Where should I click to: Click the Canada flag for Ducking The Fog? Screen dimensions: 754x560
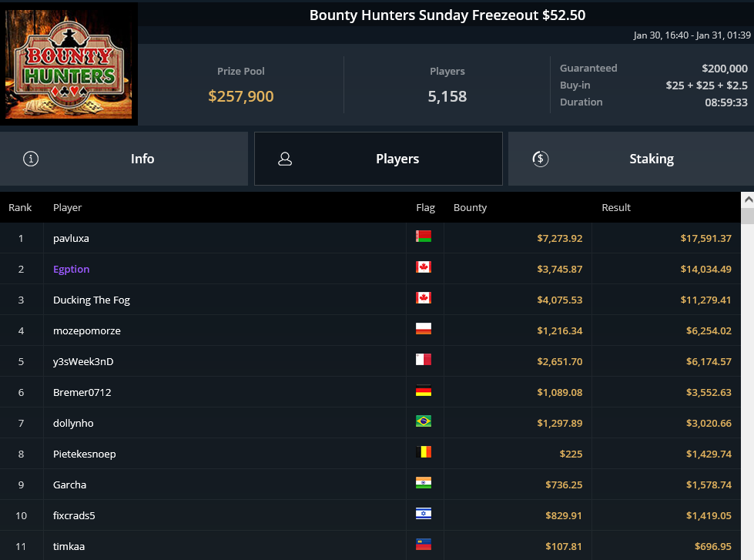click(423, 298)
